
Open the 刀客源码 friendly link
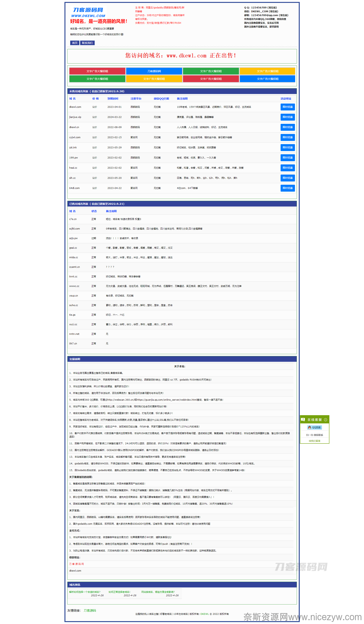[90, 611]
